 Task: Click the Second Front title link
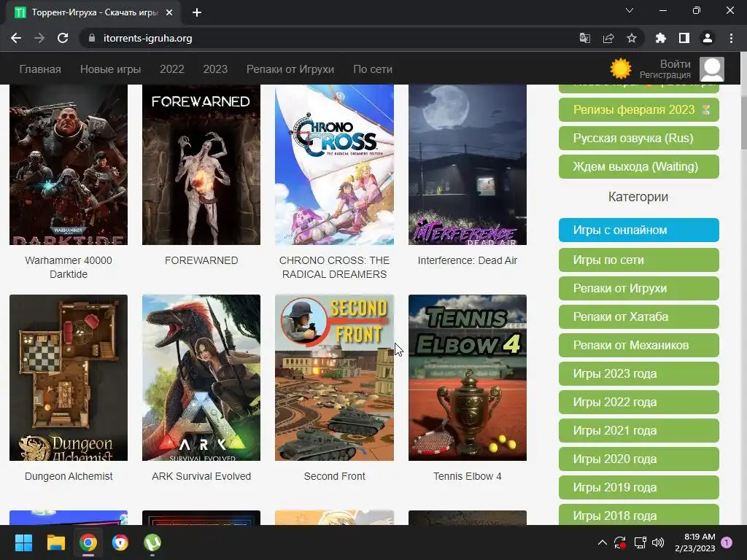click(334, 476)
